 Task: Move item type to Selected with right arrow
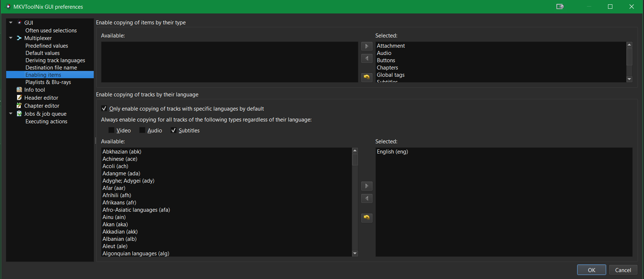coord(367,46)
